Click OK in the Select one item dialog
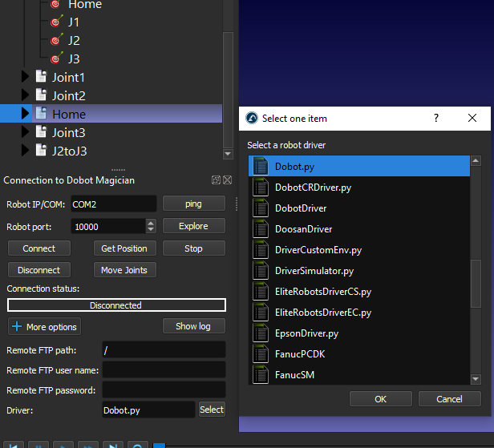 (380, 398)
